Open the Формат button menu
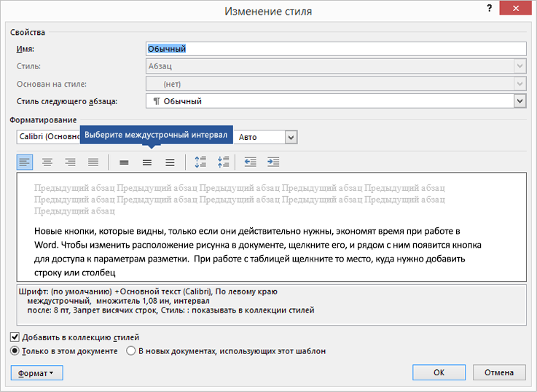537x392 pixels. click(x=37, y=373)
